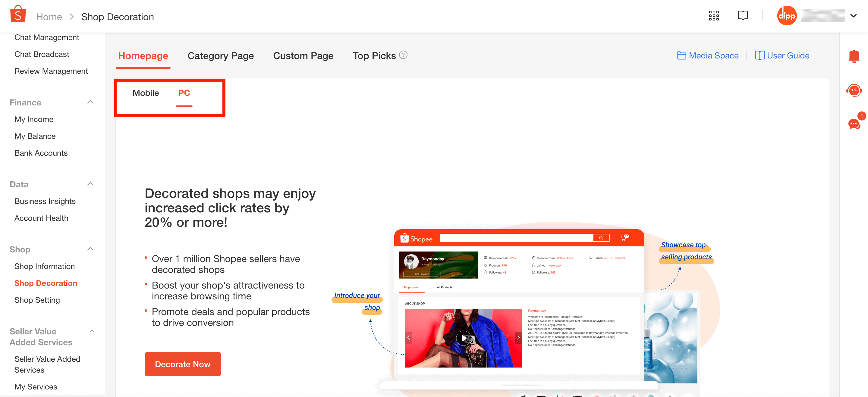Open the account dropdown in top right
868x397 pixels.
pos(854,16)
